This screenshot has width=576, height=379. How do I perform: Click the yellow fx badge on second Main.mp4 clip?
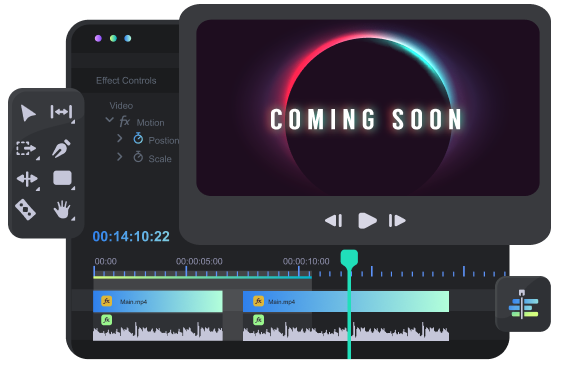(x=258, y=301)
